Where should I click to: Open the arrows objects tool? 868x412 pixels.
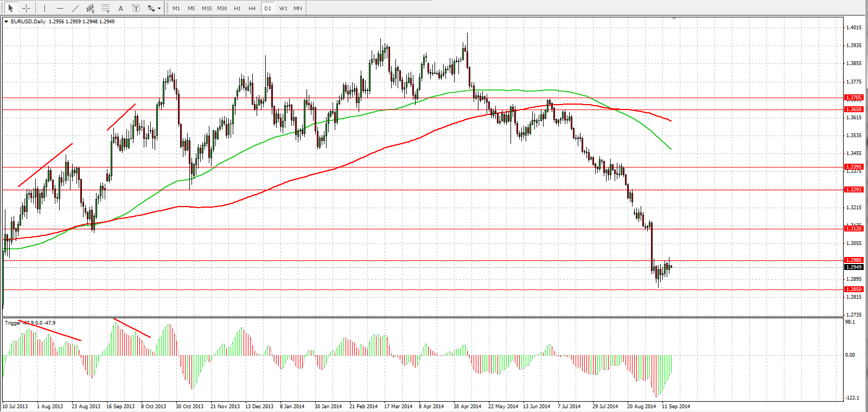pyautogui.click(x=151, y=8)
